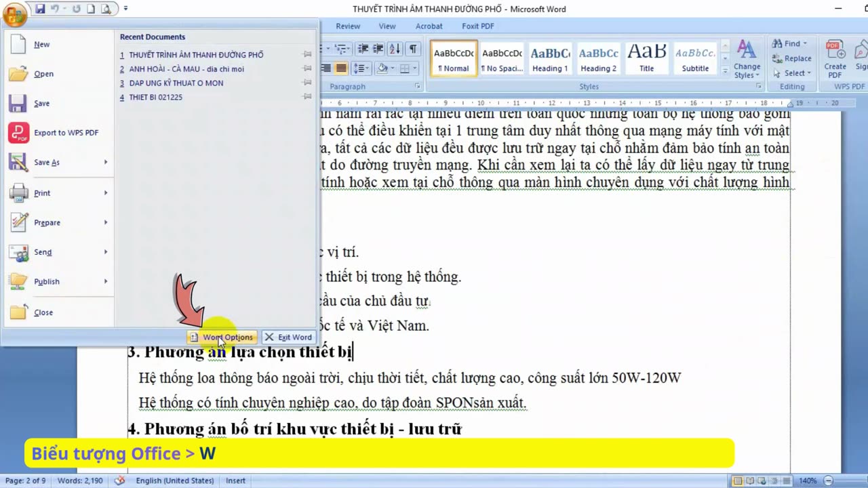Click Create PDF in WPS PDF group
This screenshot has width=868, height=488.
(x=835, y=60)
